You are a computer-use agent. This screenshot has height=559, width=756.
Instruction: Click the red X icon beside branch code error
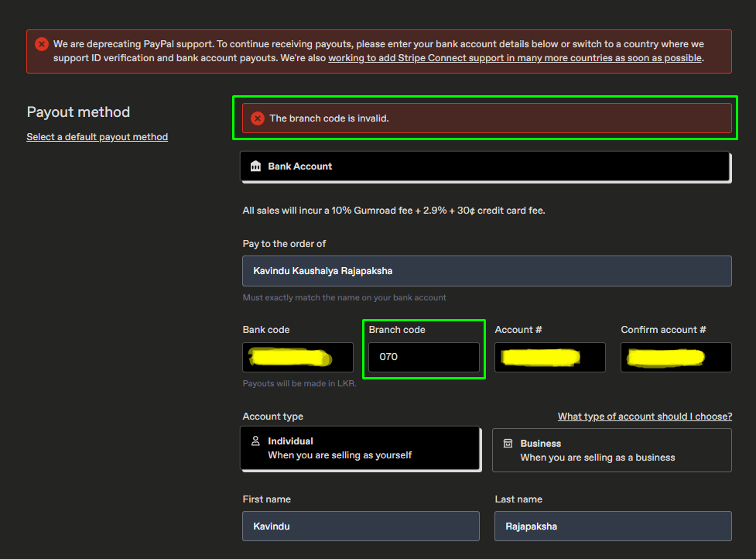[x=258, y=118]
